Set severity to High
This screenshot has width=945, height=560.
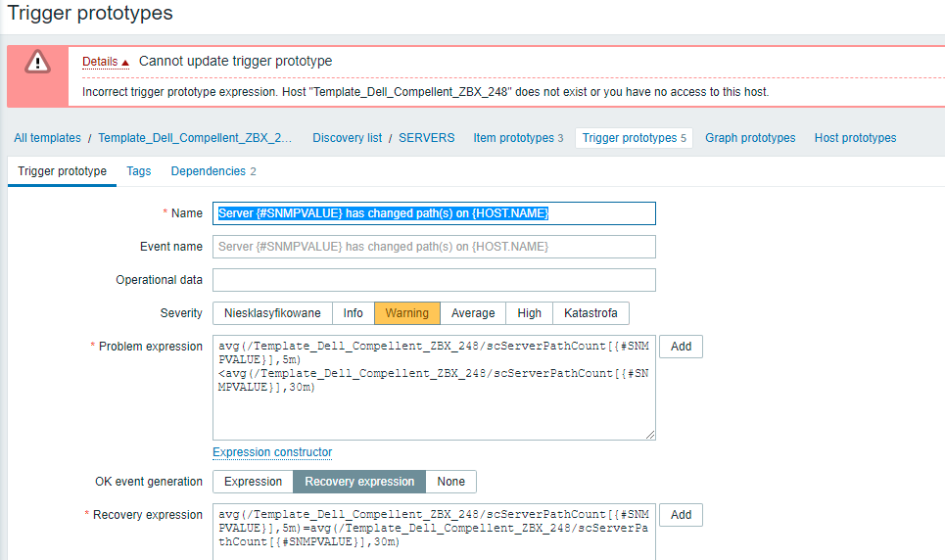[x=529, y=313]
